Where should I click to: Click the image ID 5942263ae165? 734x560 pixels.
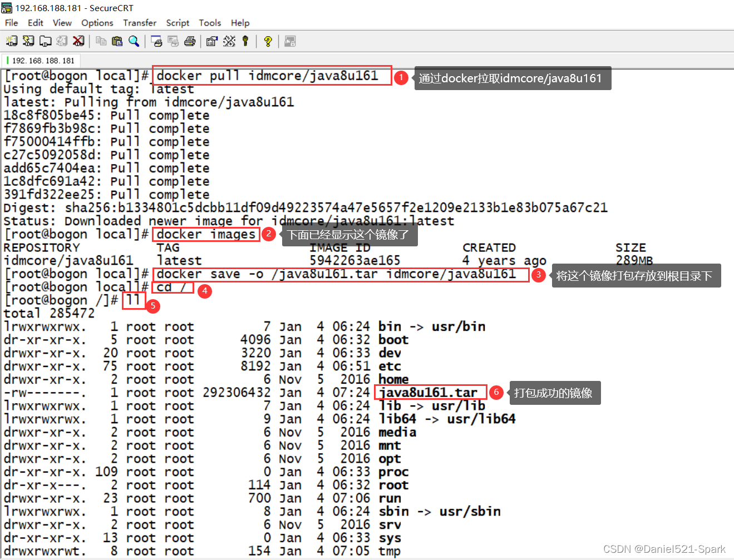pos(355,260)
